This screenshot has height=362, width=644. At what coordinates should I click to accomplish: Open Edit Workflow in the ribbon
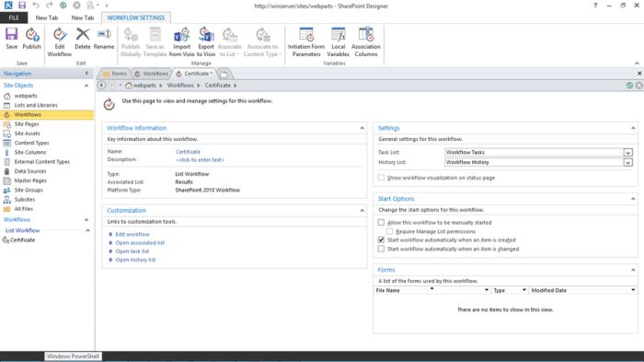coord(60,42)
